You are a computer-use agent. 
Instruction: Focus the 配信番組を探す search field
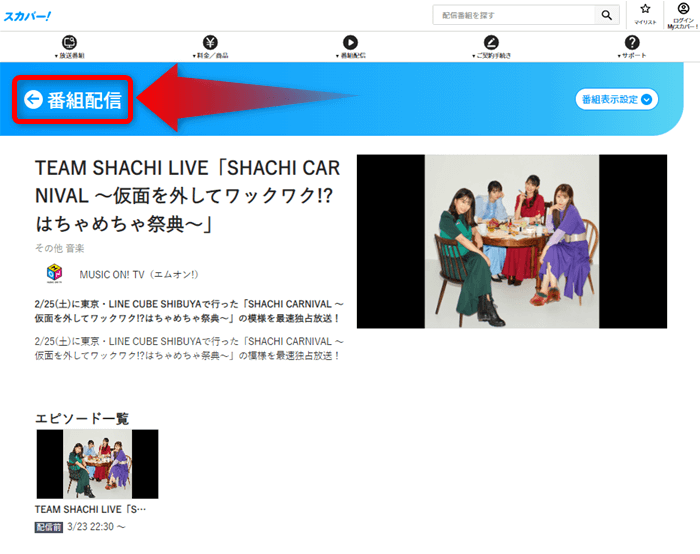(x=514, y=15)
